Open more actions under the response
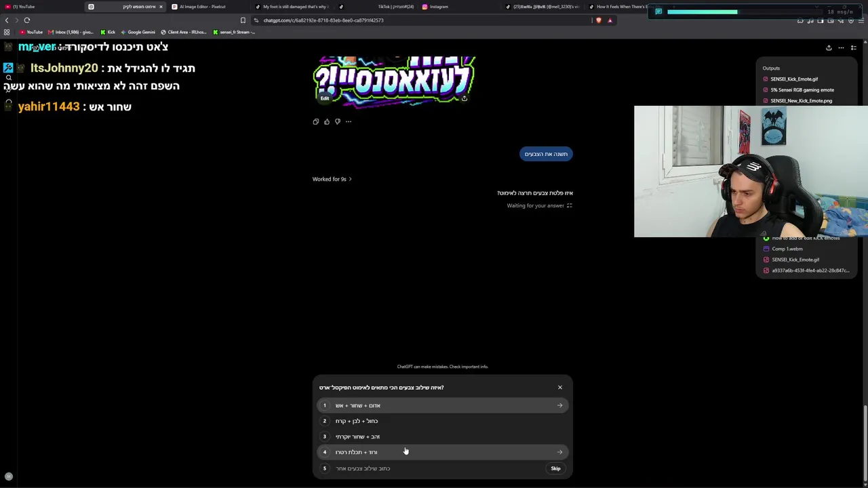Viewport: 868px width, 488px height. tap(349, 122)
